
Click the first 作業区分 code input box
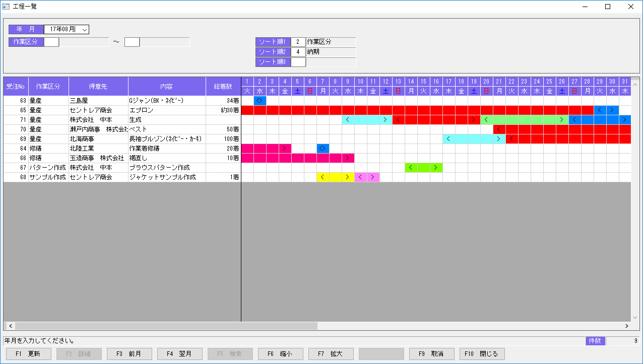(x=51, y=42)
